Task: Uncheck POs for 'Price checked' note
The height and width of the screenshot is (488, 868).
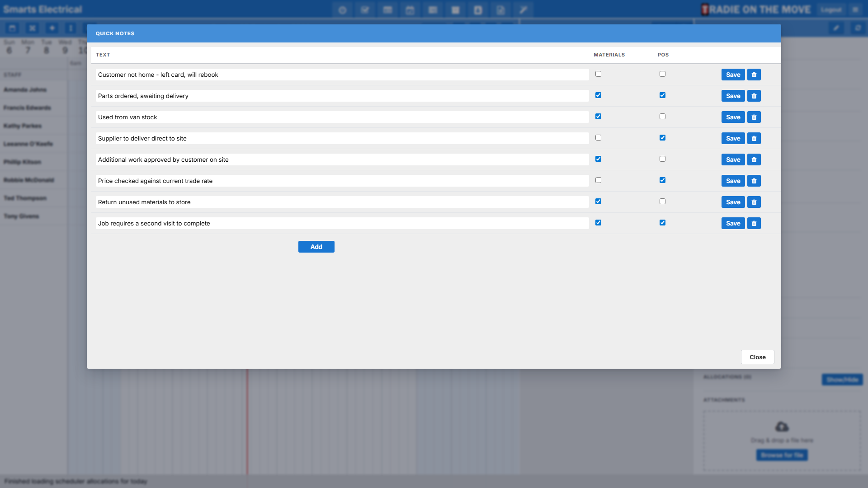Action: pos(662,180)
